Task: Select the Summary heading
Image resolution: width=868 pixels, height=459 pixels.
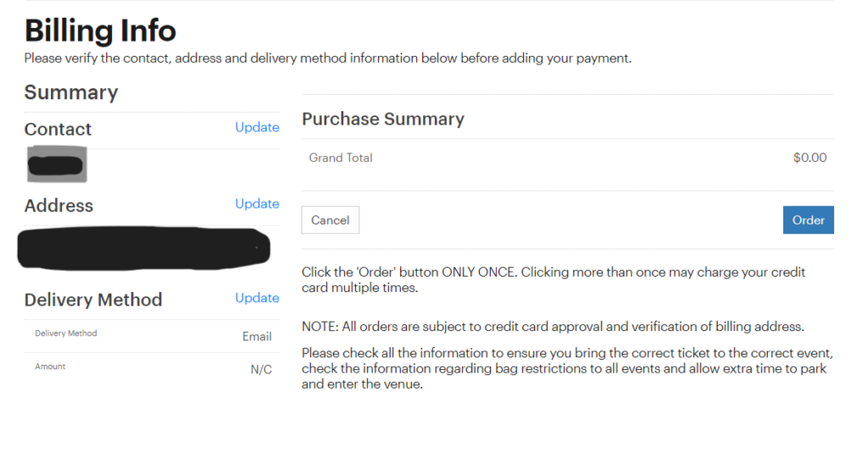Action: click(70, 92)
